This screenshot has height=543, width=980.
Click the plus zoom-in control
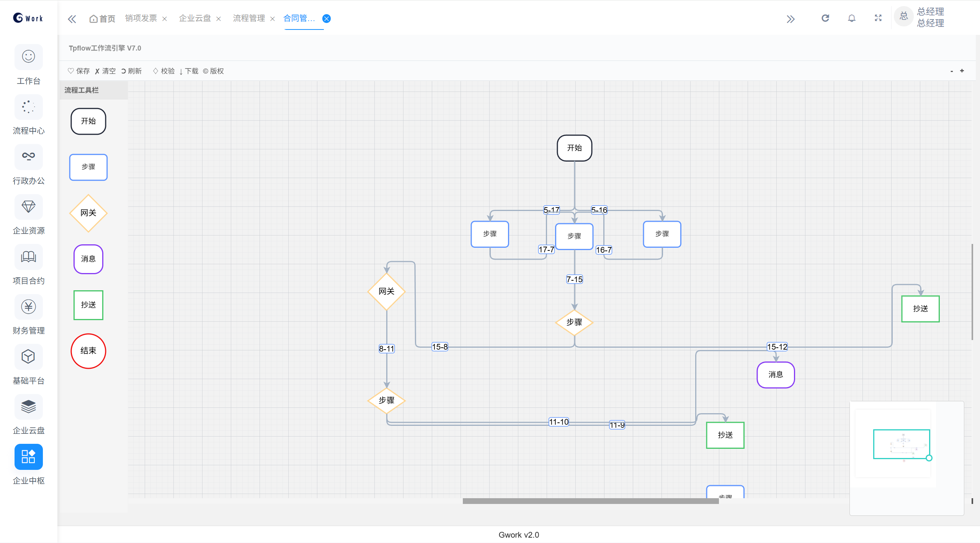962,71
